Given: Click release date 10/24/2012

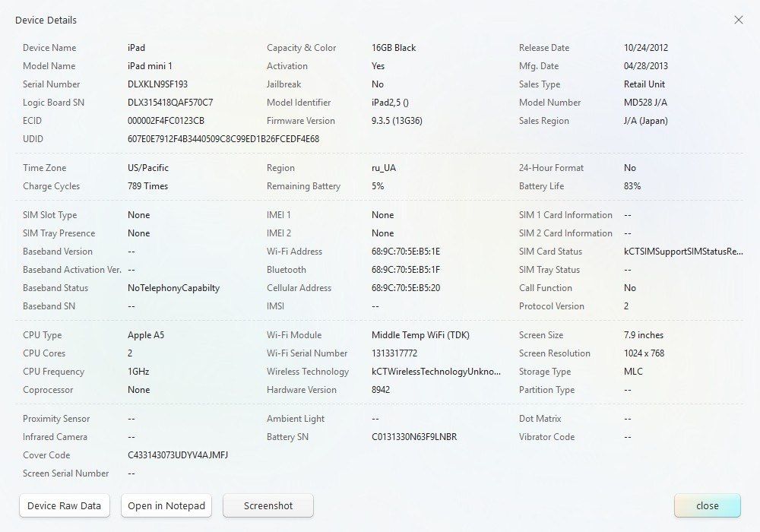Looking at the screenshot, I should coord(645,48).
